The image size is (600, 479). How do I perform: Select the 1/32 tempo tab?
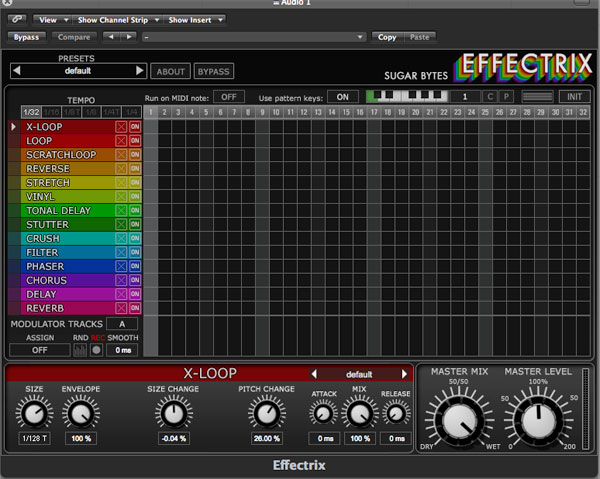[31, 112]
